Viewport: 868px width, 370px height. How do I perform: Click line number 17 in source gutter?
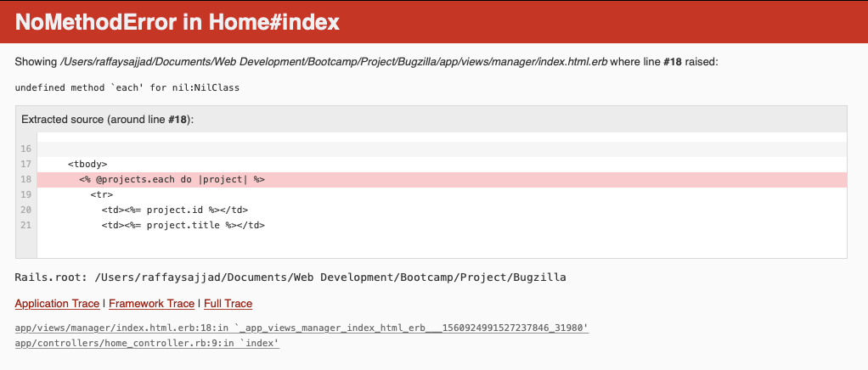tap(26, 165)
